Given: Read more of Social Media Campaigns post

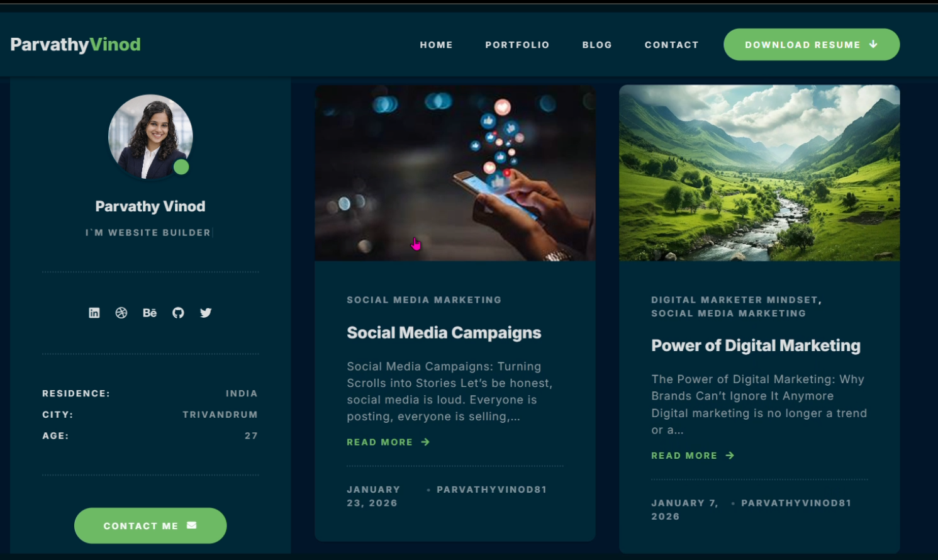Looking at the screenshot, I should [388, 442].
